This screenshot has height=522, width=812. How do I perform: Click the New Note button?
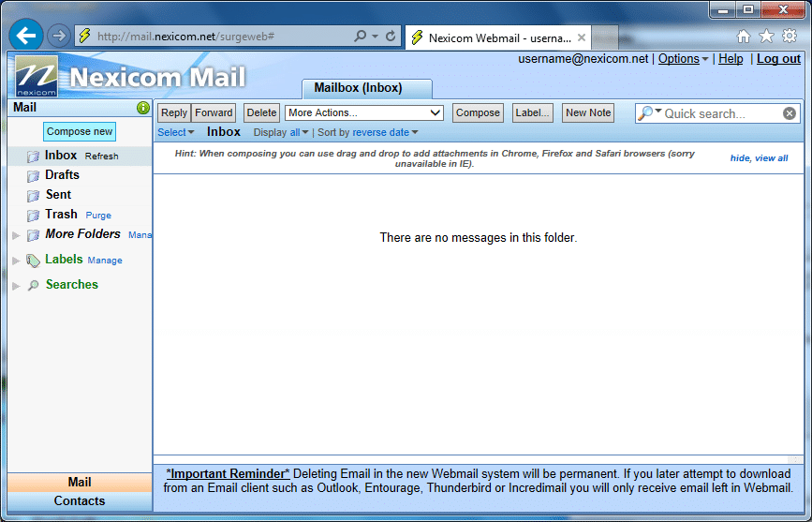point(588,112)
